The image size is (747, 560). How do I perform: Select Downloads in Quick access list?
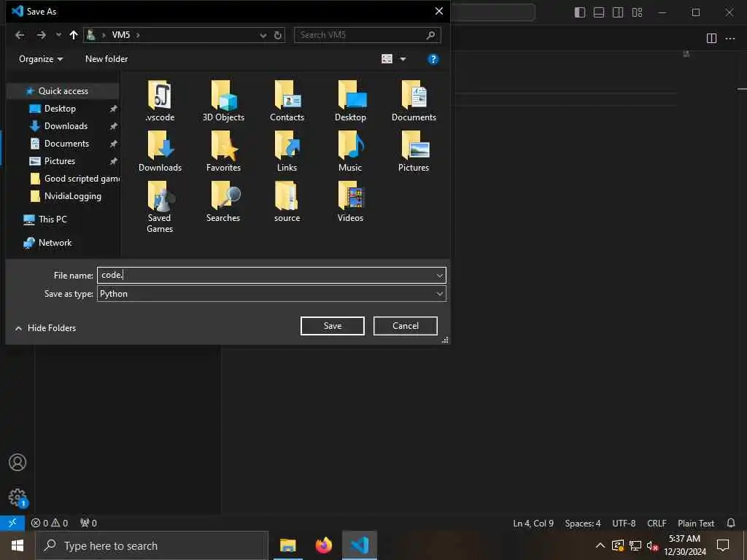64,126
